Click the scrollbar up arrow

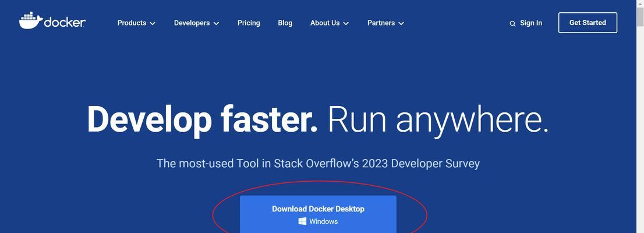640,3
